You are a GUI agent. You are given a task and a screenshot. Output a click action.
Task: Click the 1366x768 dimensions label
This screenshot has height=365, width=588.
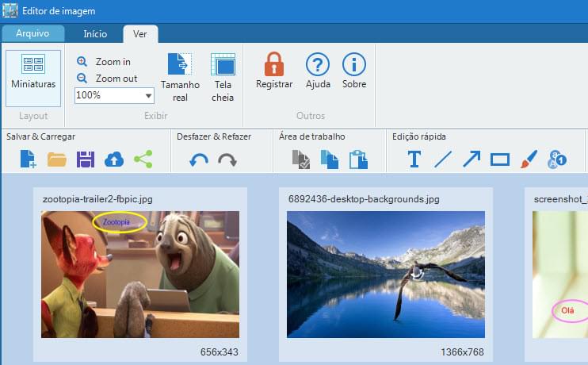[x=462, y=352]
